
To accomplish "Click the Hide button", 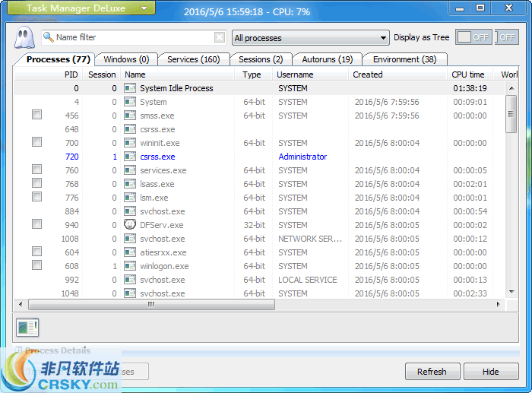I will point(491,372).
